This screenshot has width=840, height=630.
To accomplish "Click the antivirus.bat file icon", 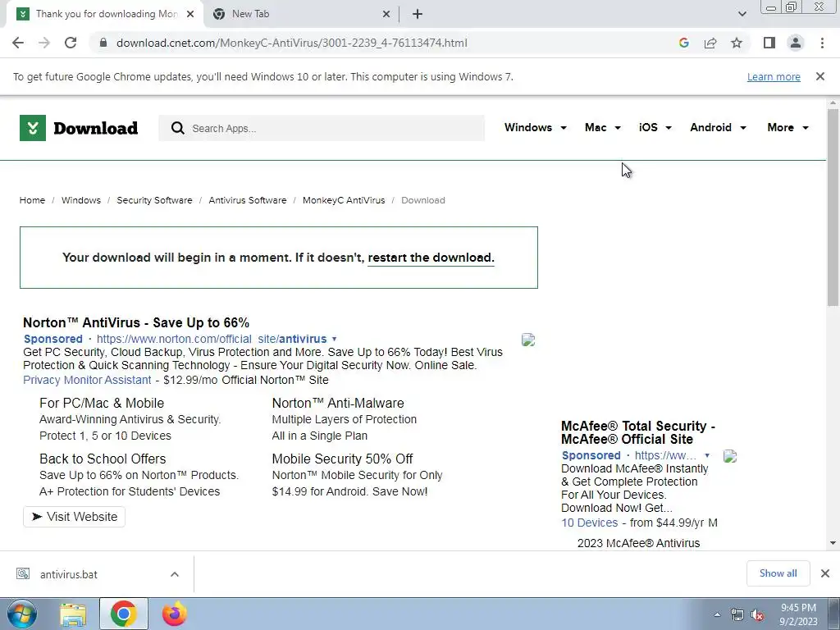I will coord(22,573).
